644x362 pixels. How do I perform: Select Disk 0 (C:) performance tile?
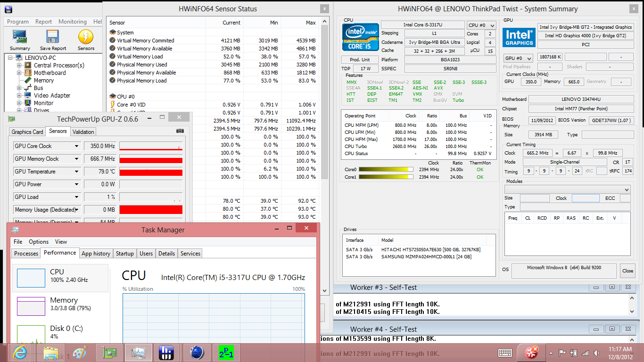60,334
